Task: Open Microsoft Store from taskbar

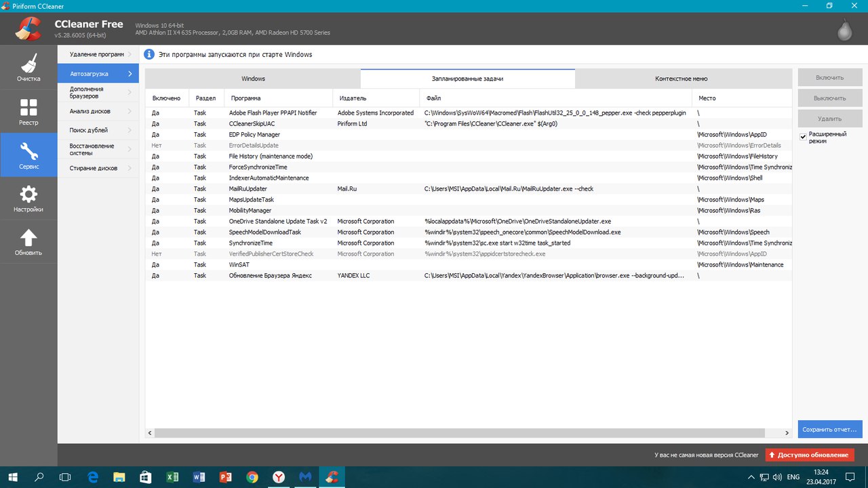Action: (146, 477)
